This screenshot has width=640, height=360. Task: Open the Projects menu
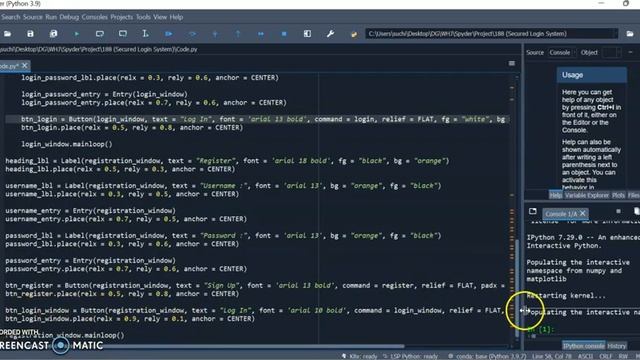tap(122, 17)
